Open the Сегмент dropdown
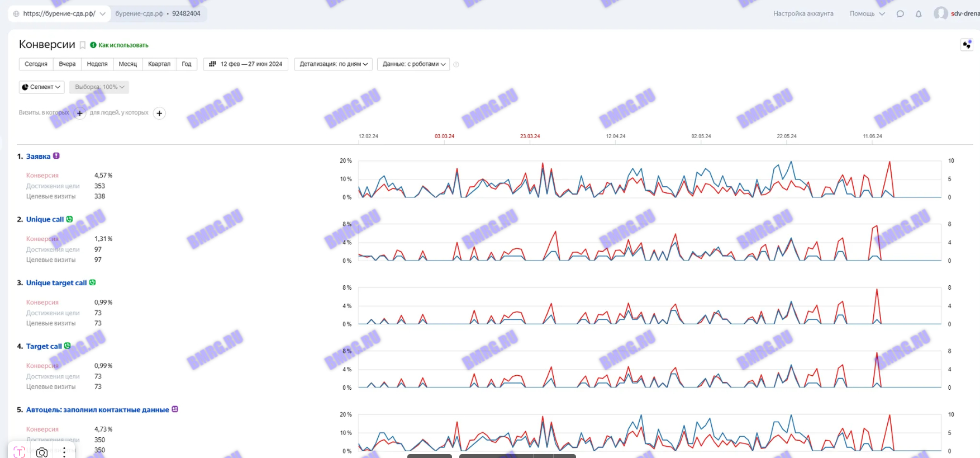Viewport: 980px width, 458px height. [x=41, y=87]
